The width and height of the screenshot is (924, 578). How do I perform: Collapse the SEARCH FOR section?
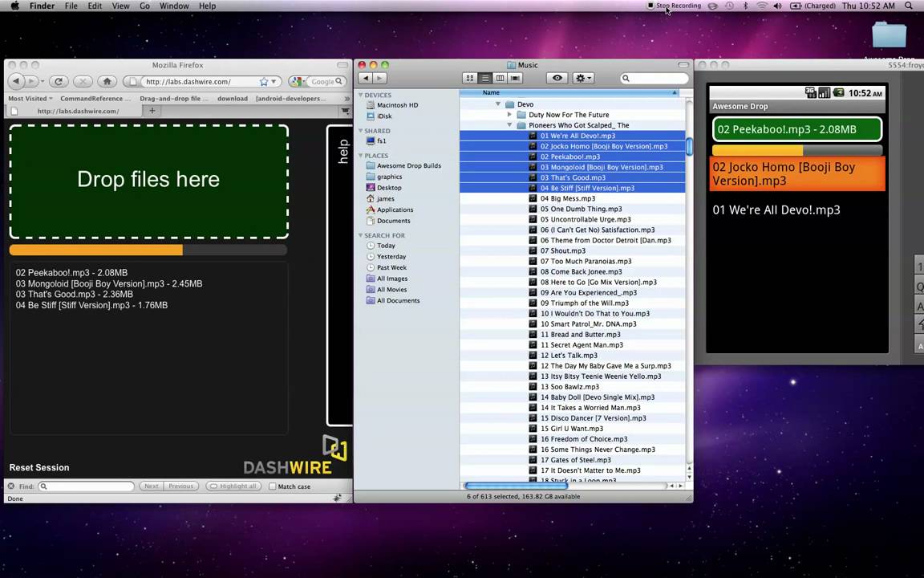tap(361, 235)
